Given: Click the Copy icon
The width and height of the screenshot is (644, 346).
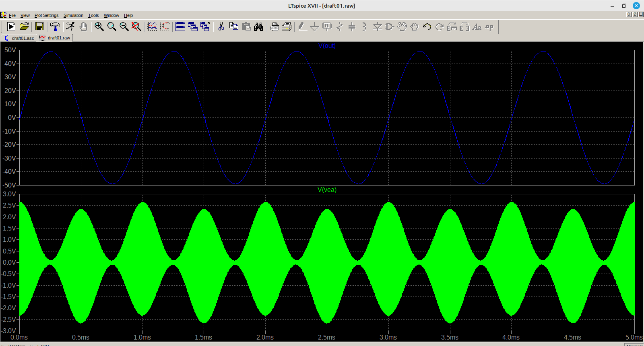Looking at the screenshot, I should (x=233, y=27).
